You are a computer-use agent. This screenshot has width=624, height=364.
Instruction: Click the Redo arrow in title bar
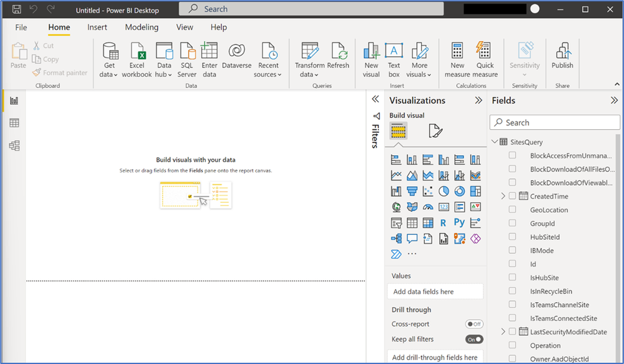click(x=51, y=9)
